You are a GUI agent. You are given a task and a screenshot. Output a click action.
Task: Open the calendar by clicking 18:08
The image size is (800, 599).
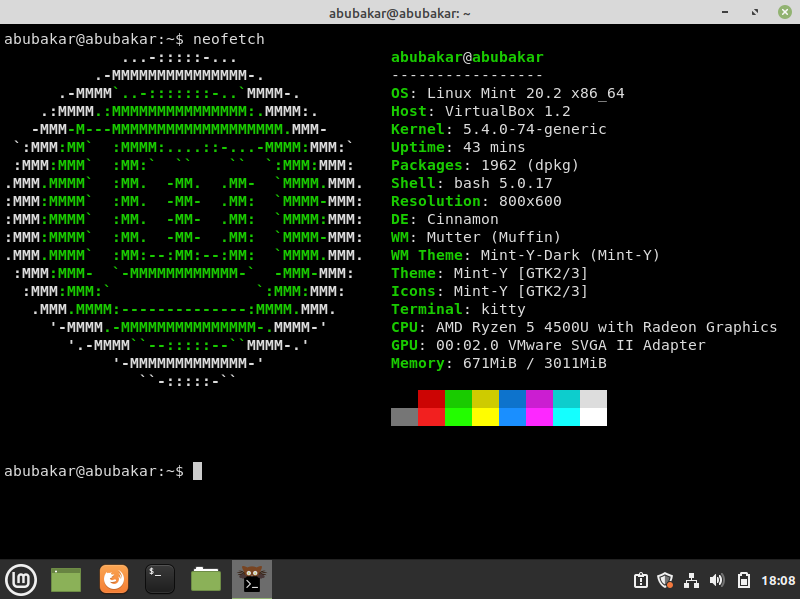coord(770,580)
